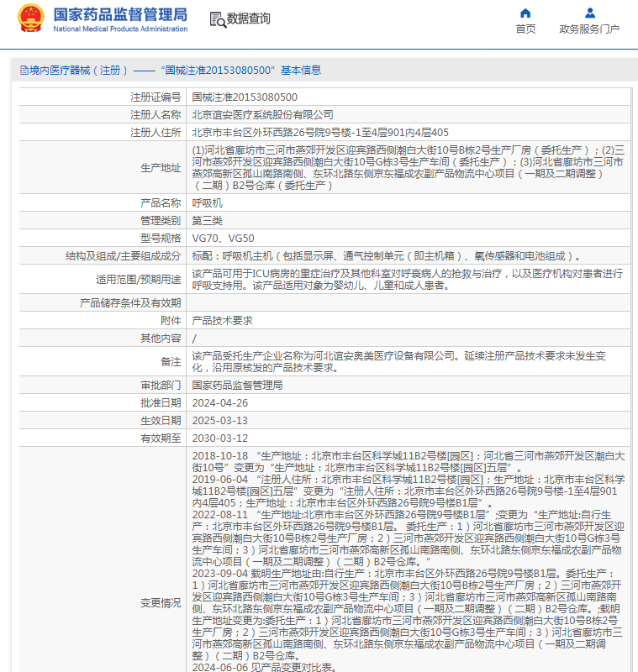Click the 2024-06-06 见产品变更对比表 entry

[x=264, y=667]
